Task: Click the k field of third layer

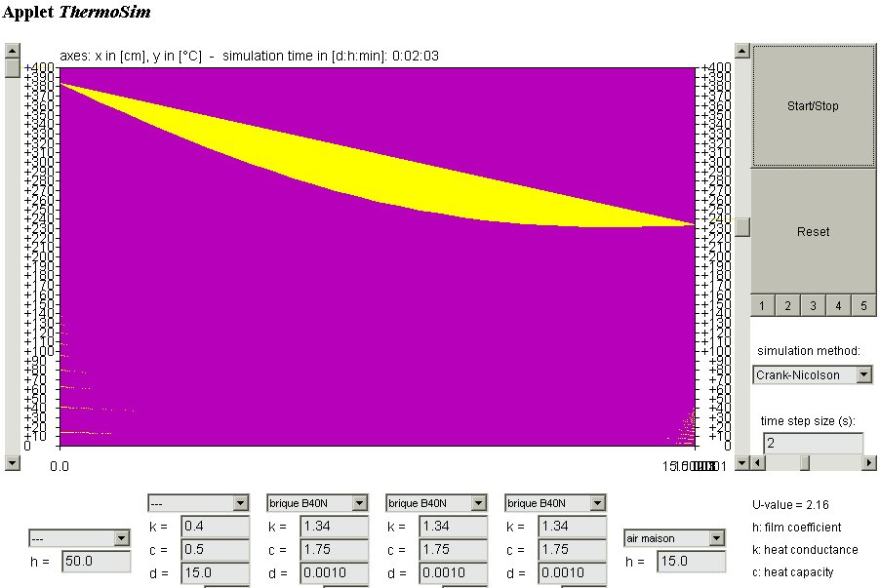Action: click(453, 527)
